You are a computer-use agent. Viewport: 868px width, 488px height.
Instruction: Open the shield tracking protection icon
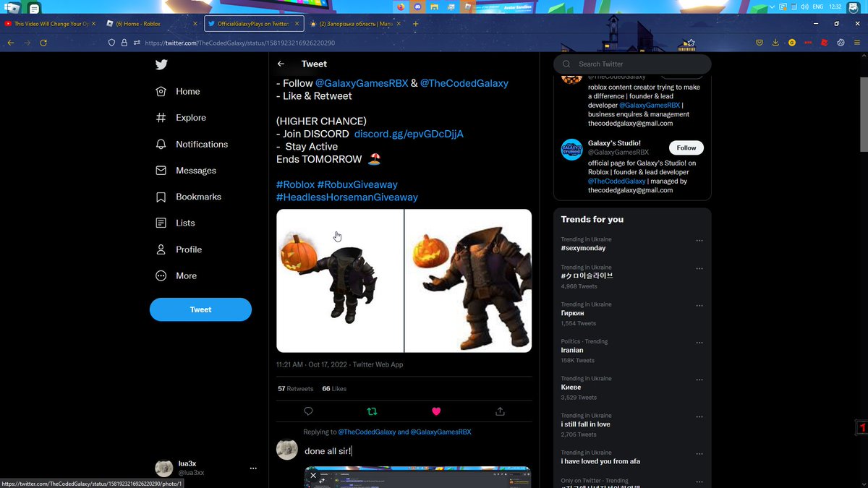click(111, 43)
